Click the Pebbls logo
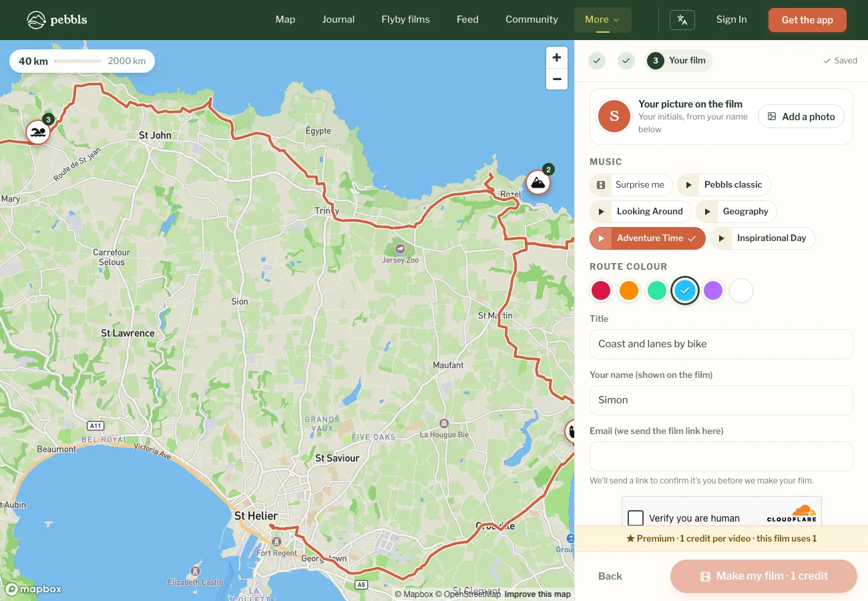The width and height of the screenshot is (868, 601). 57,20
